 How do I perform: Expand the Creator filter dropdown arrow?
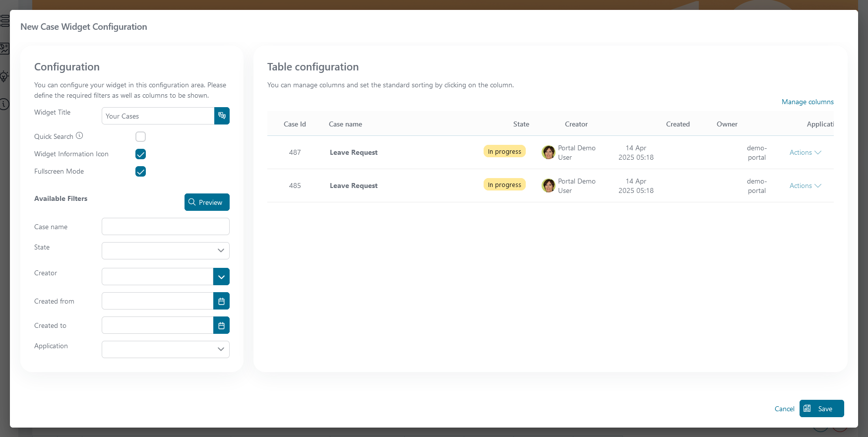click(x=221, y=277)
